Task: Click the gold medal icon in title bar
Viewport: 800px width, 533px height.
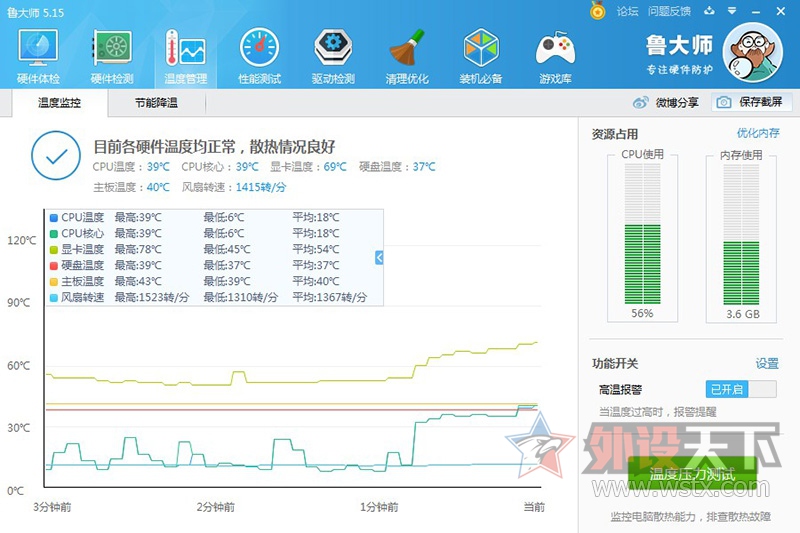Action: tap(597, 10)
